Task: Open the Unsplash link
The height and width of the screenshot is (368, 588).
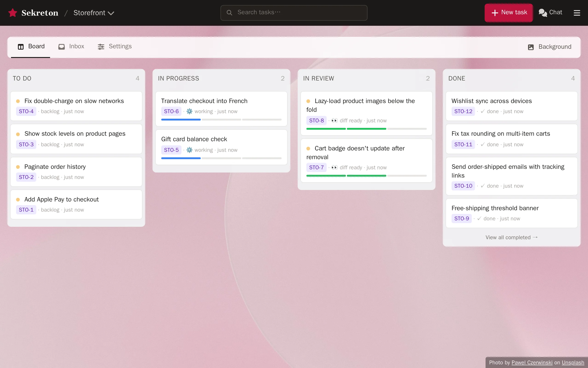Action: 573,362
